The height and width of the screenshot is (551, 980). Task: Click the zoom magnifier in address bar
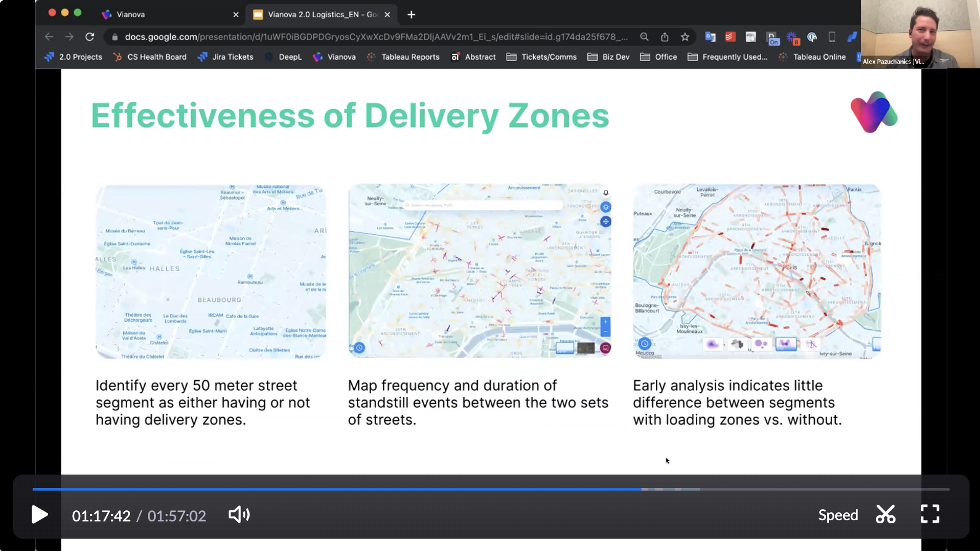pos(644,37)
